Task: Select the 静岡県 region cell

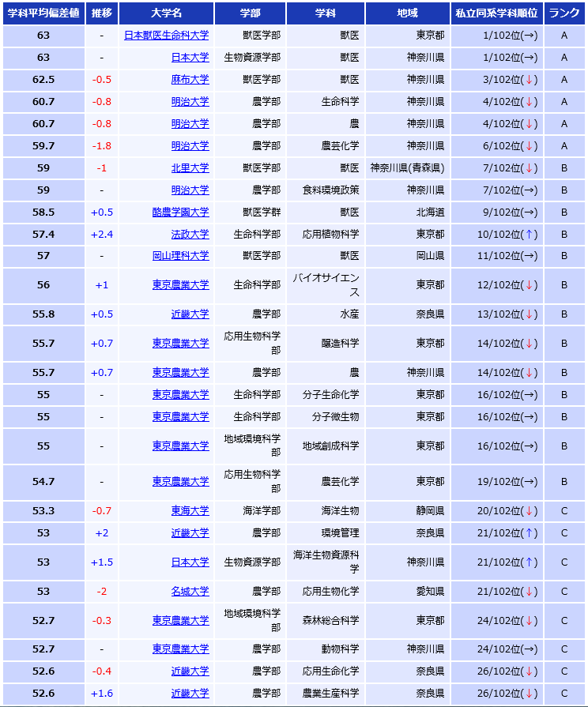Action: 408,511
